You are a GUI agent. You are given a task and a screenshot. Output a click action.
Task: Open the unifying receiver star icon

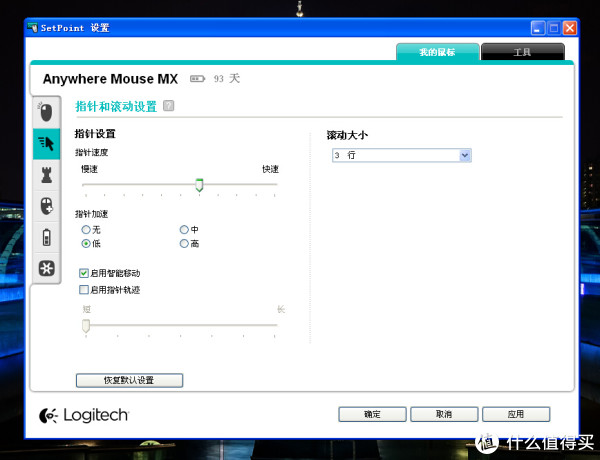coord(46,268)
